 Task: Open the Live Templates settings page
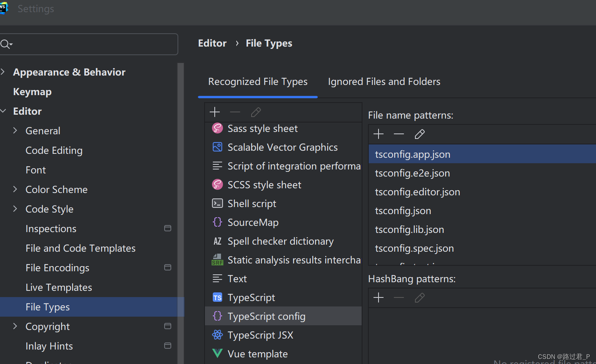(x=58, y=287)
